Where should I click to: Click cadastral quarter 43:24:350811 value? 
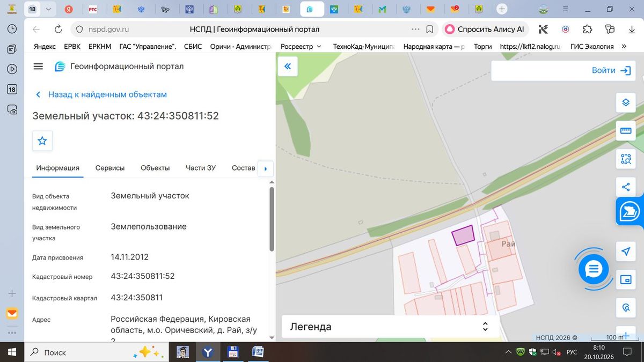(137, 298)
